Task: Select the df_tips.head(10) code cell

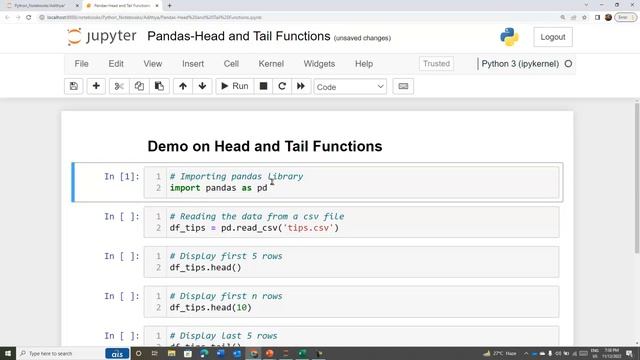Action: click(x=351, y=302)
